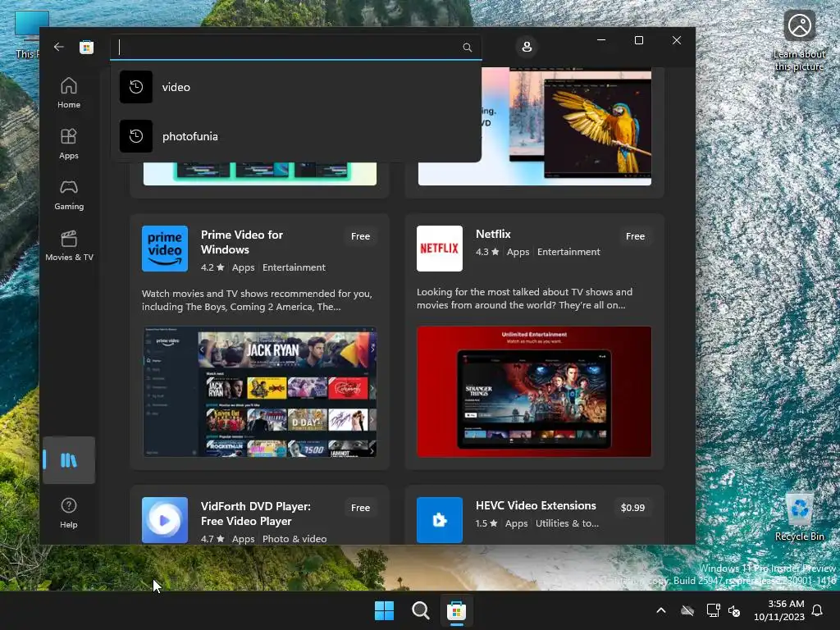Select the 'video' recent search suggestion
840x630 pixels.
click(x=295, y=87)
